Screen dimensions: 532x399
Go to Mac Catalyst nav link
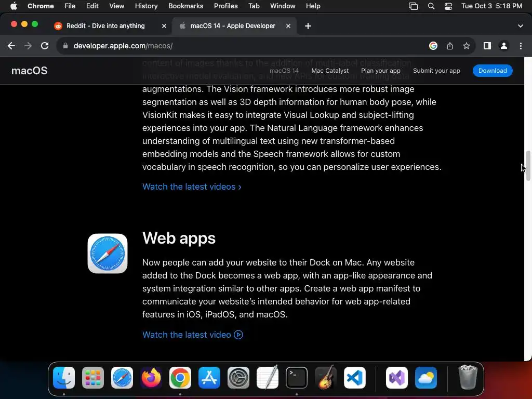(330, 71)
